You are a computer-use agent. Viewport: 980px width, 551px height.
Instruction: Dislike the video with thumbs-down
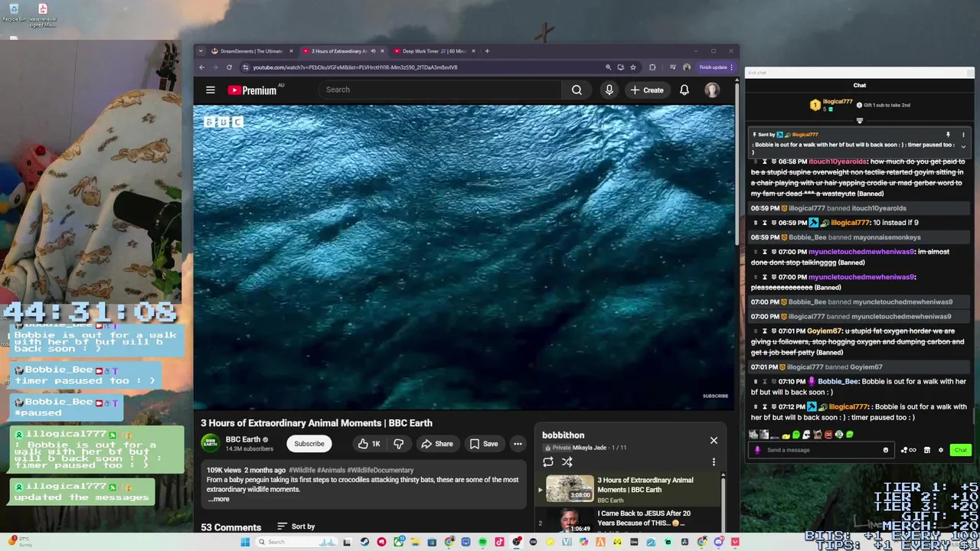point(398,444)
